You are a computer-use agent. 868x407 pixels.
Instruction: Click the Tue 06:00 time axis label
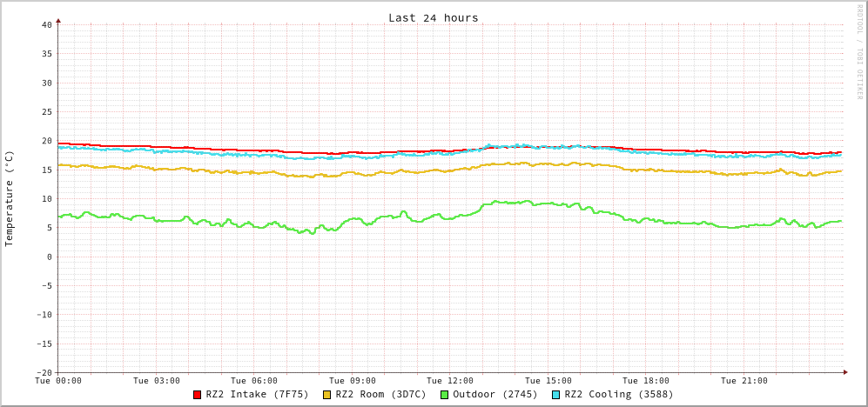click(254, 381)
